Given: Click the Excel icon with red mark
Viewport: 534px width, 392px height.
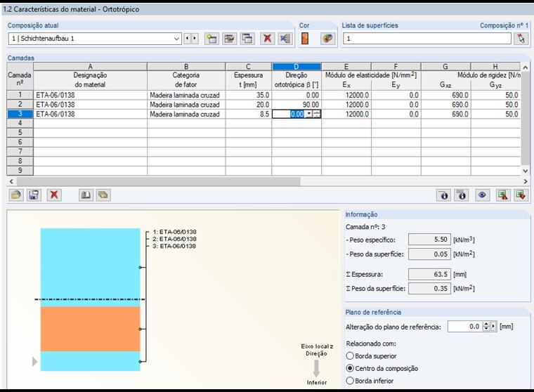Looking at the screenshot, I should (x=503, y=195).
